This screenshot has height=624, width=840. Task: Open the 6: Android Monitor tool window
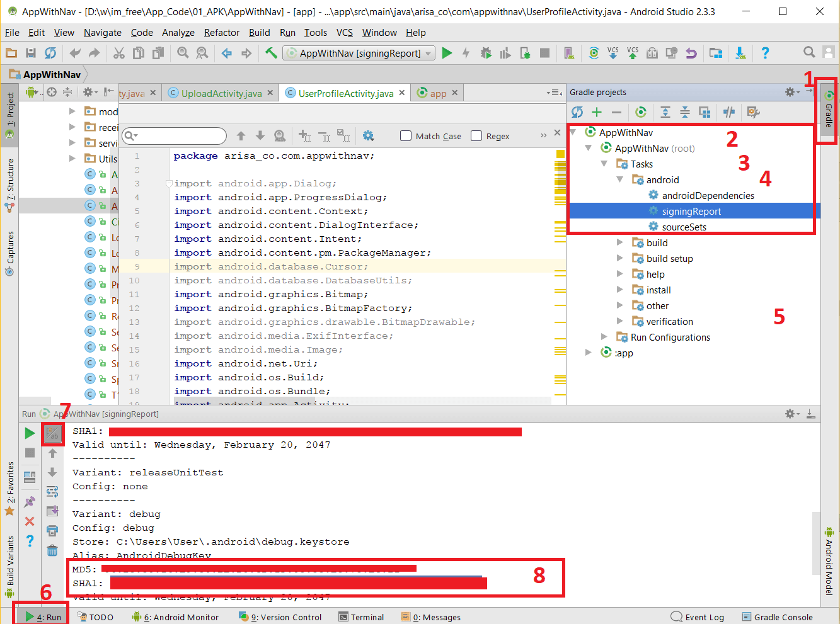175,617
